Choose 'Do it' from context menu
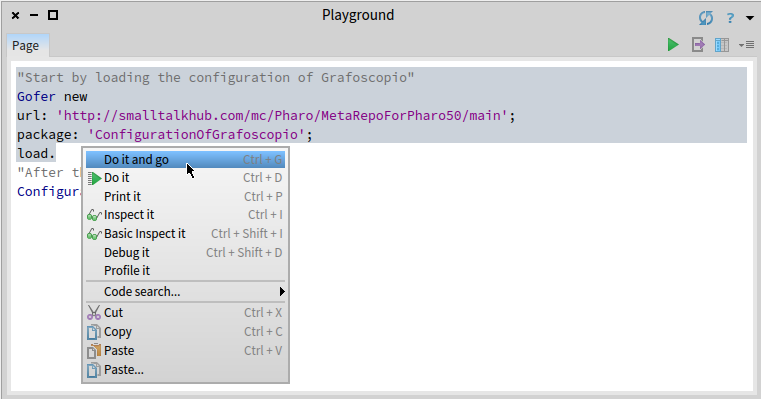The width and height of the screenshot is (761, 399). (x=185, y=178)
